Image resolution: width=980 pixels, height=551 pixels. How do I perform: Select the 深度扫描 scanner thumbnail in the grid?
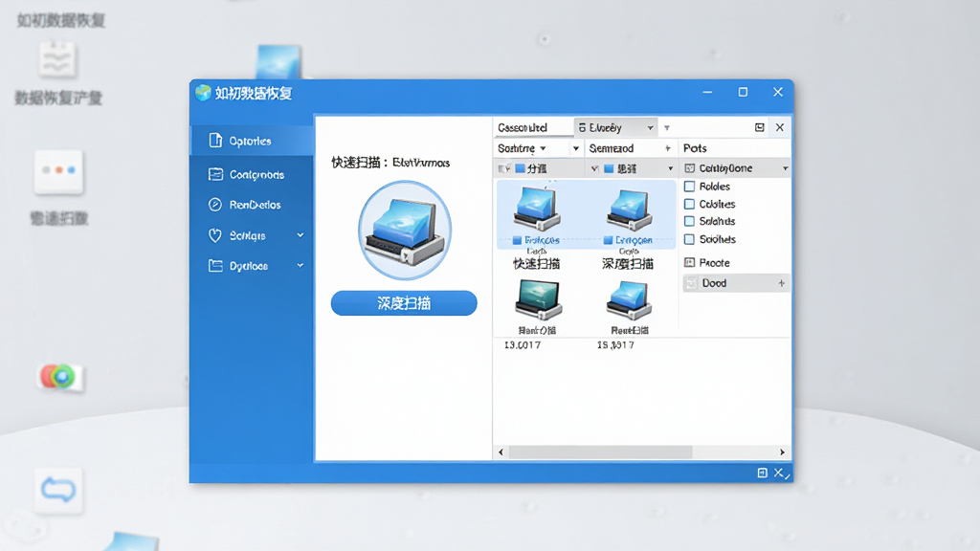pos(628,209)
